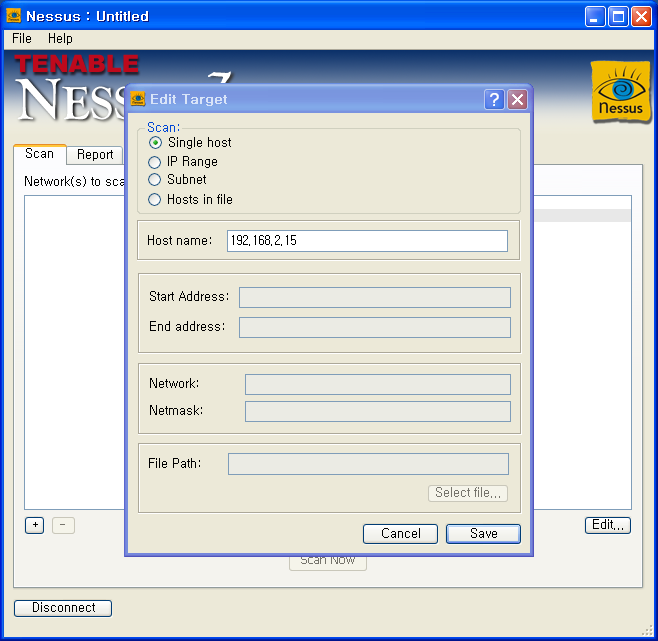Screen dimensions: 658x641
Task: Click the Network input field
Action: click(x=378, y=385)
